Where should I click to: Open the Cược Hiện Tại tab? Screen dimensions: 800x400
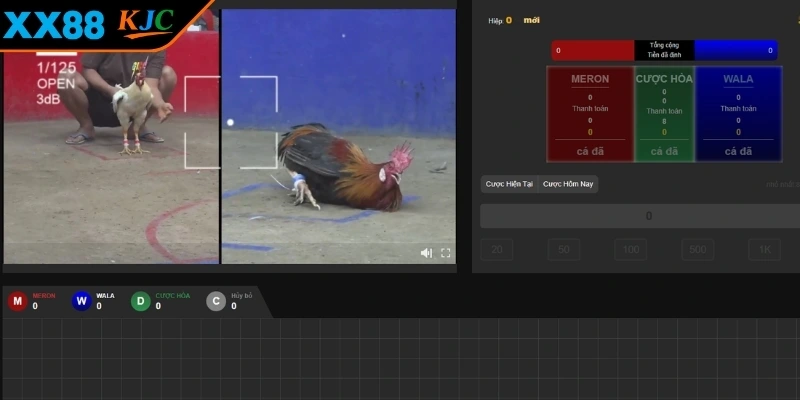click(510, 184)
